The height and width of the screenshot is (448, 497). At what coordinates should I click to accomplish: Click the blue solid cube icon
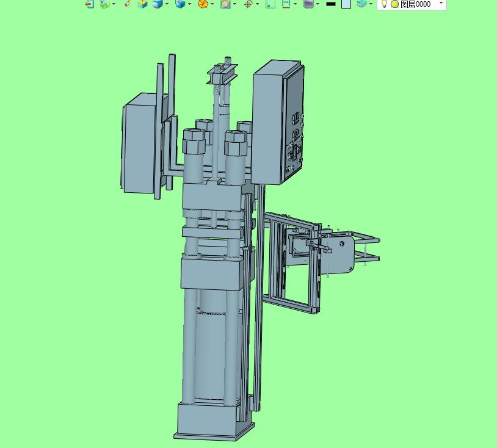[158, 4]
